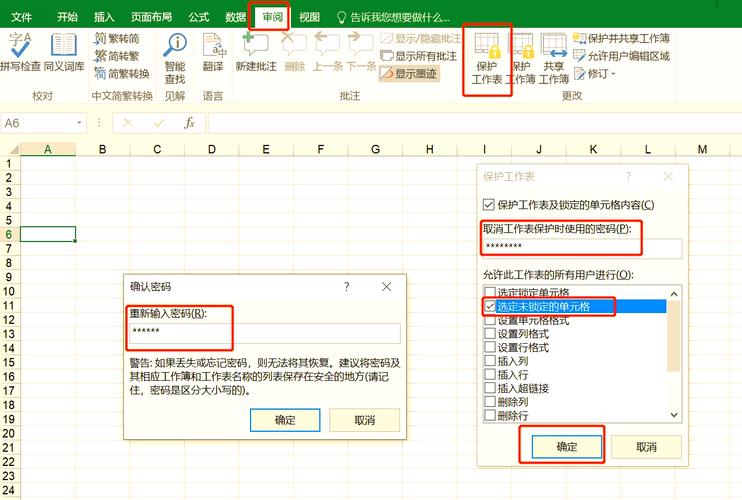Enable 插入列 checkbox
This screenshot has height=500, width=742.
[x=490, y=361]
